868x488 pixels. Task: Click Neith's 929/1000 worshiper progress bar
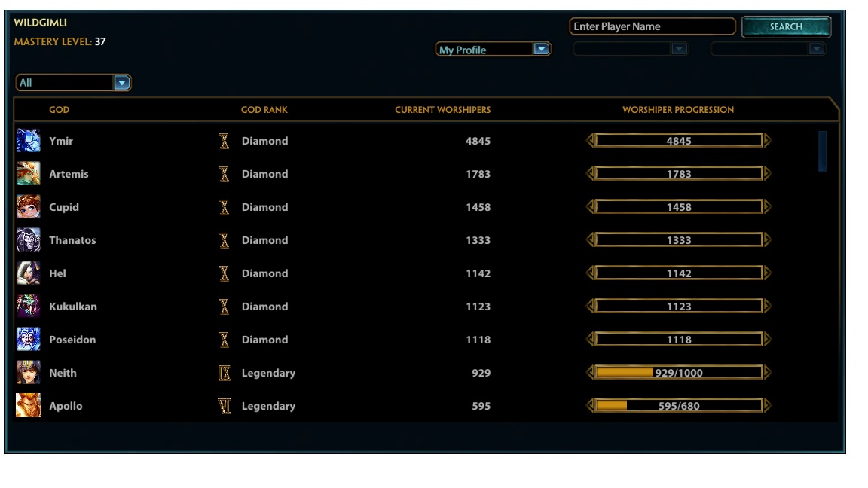[x=678, y=373]
